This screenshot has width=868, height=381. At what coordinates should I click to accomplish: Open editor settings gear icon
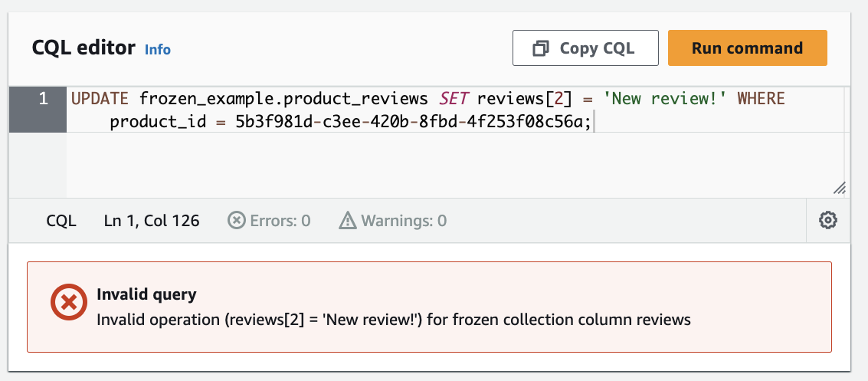(x=828, y=221)
